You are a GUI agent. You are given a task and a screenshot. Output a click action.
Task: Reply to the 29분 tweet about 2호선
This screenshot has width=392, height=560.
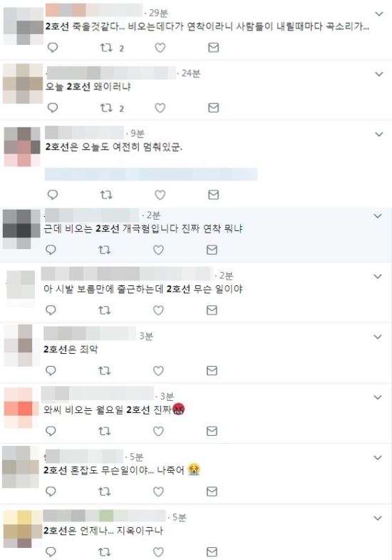coord(53,48)
